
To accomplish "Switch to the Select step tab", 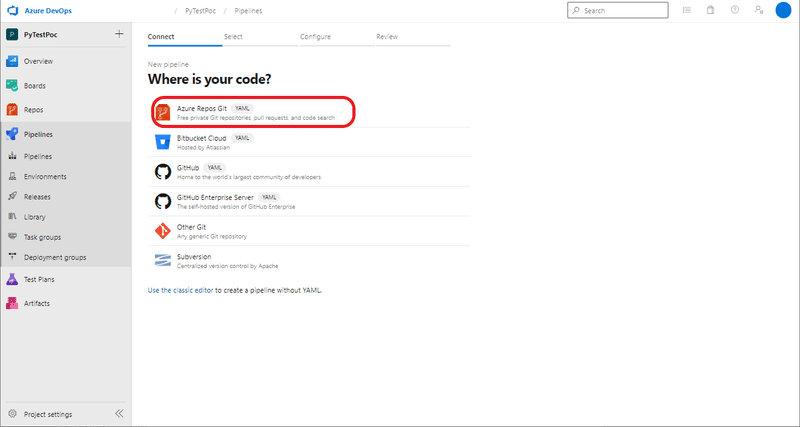I will click(233, 37).
